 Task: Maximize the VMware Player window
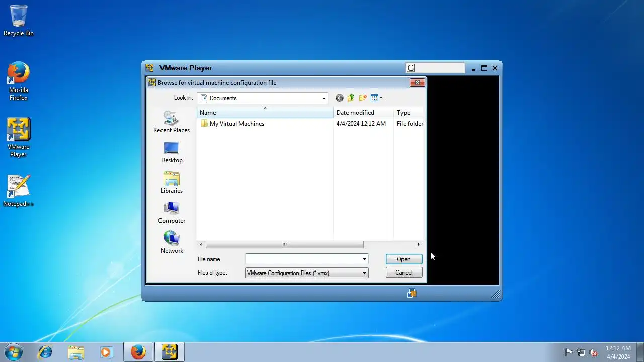(x=484, y=68)
